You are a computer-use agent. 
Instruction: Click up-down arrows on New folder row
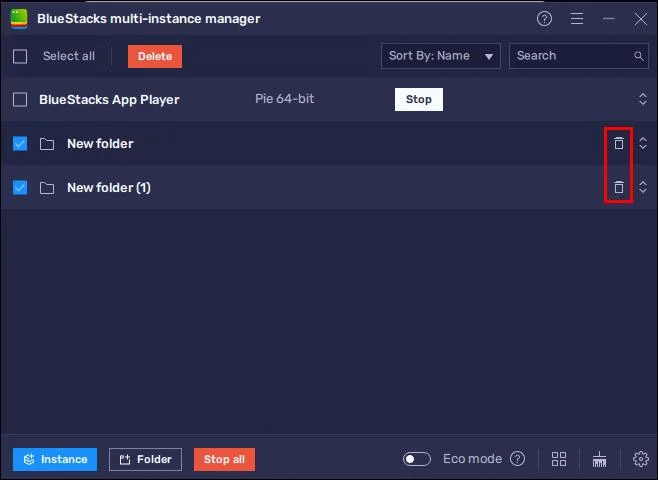pos(642,143)
